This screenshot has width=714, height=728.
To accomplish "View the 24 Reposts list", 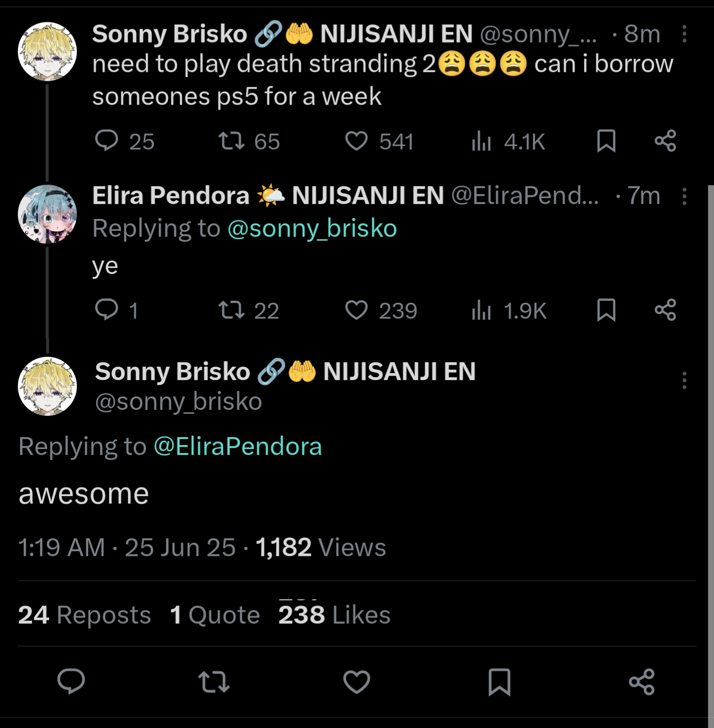I will tap(84, 615).
